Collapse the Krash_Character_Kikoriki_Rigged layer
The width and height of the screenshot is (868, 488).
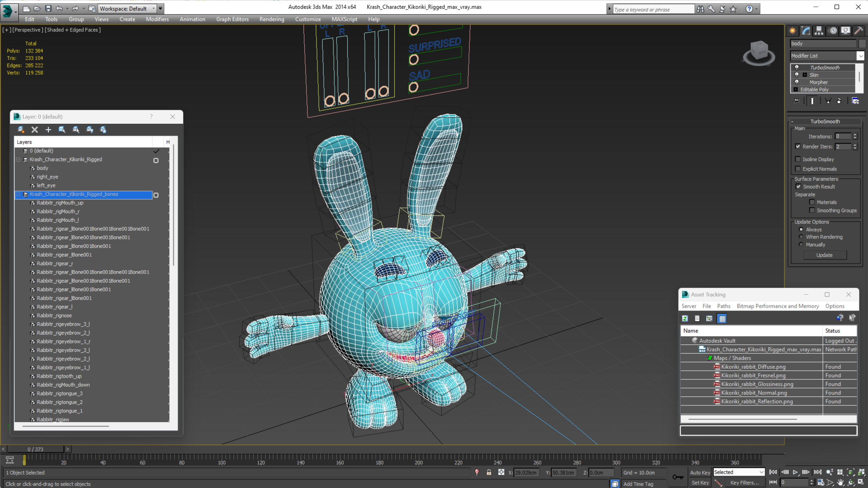point(18,159)
